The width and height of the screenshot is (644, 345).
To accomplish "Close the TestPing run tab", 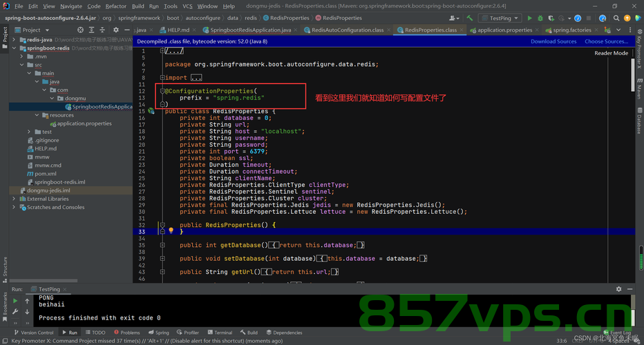I will click(x=64, y=289).
